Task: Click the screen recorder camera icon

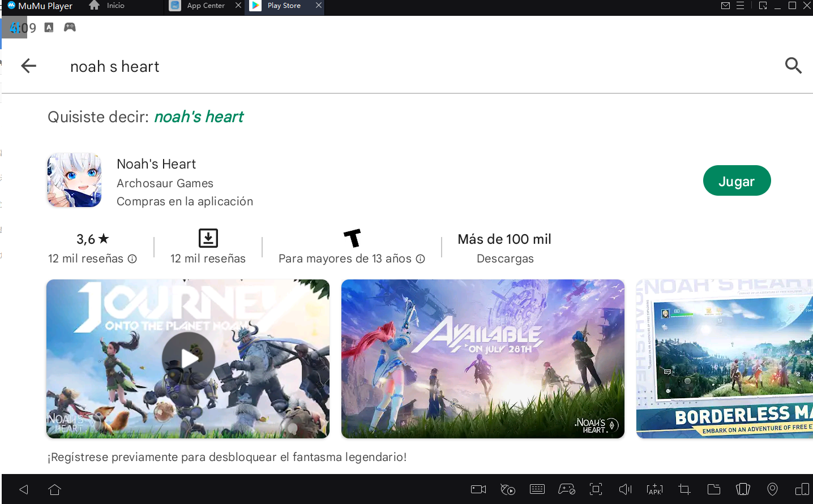Action: tap(478, 489)
